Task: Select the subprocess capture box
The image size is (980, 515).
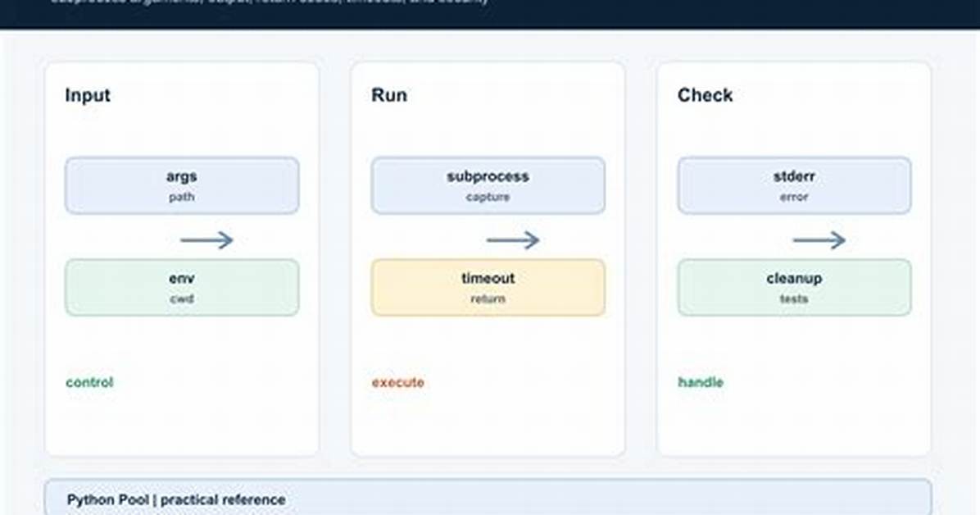Action: pos(488,185)
